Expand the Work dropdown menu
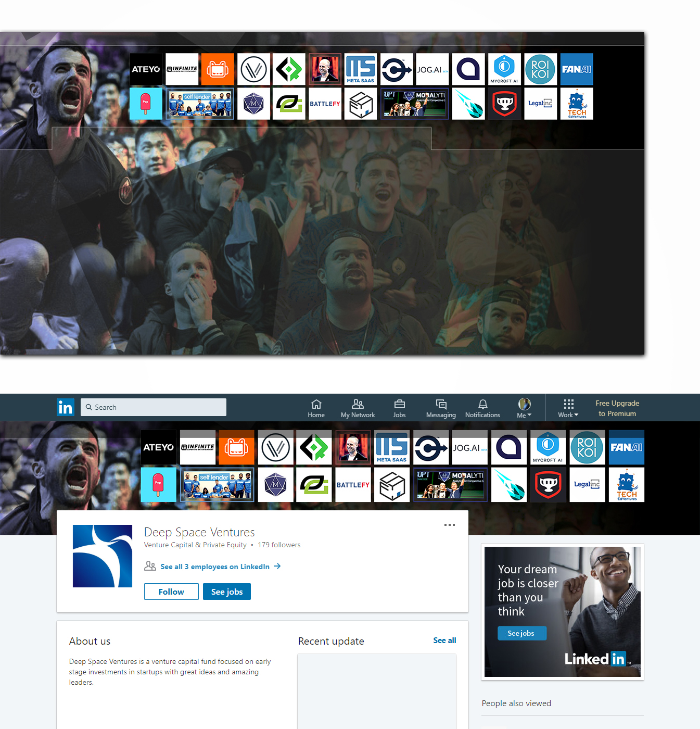 click(x=568, y=415)
